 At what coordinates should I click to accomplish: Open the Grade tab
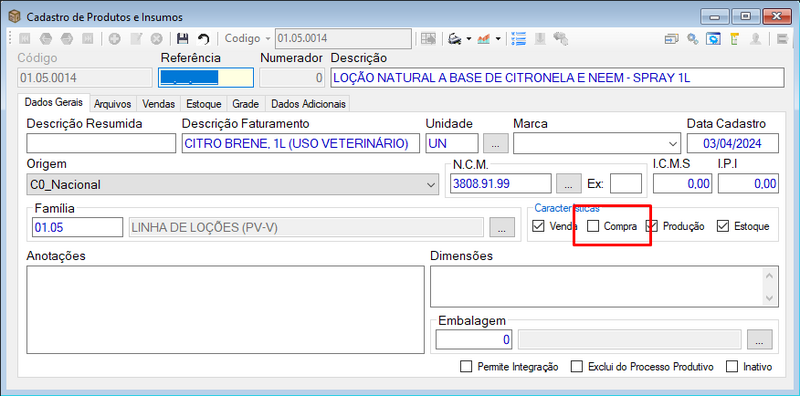246,104
